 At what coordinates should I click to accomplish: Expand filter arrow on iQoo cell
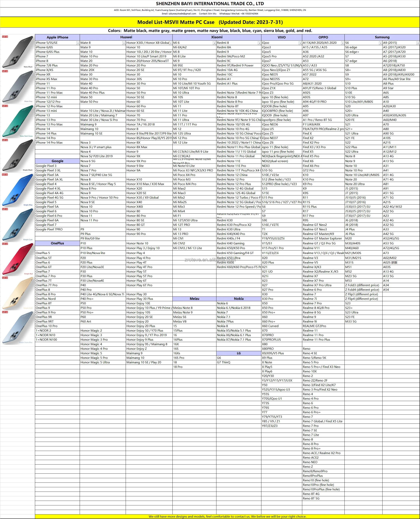(x=300, y=43)
